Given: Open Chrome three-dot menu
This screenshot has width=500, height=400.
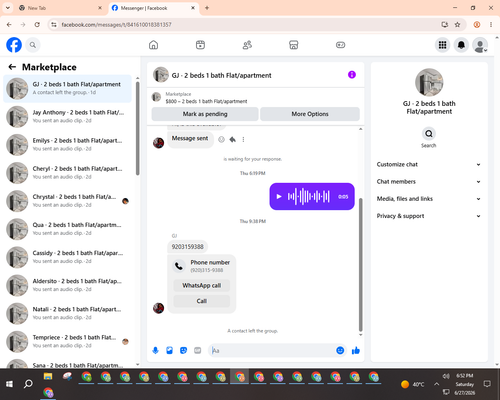Looking at the screenshot, I should (x=491, y=24).
